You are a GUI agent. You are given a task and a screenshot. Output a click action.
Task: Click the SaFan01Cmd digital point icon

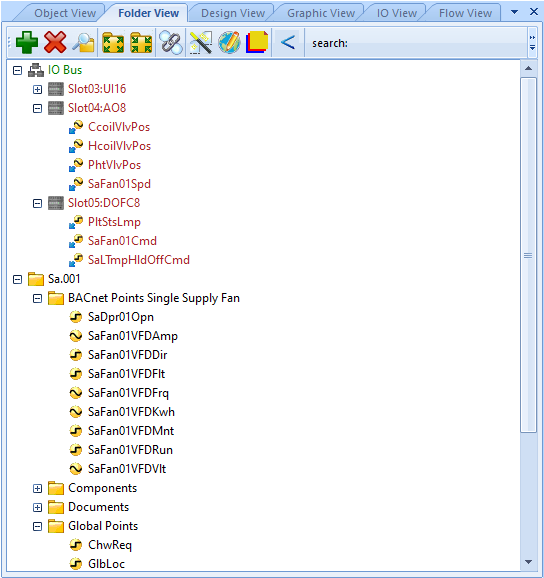(76, 241)
